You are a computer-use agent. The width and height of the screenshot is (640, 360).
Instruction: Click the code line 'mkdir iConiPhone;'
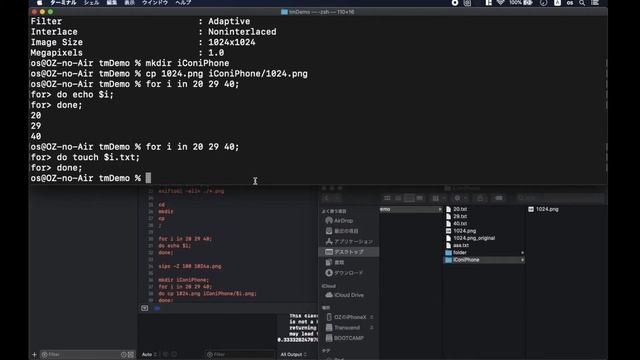tap(184, 280)
